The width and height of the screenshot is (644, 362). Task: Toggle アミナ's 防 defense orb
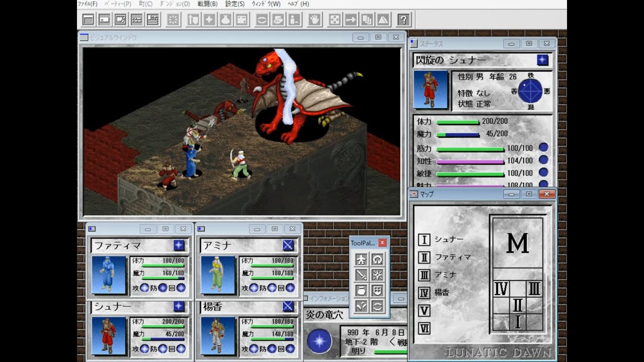coord(272,288)
